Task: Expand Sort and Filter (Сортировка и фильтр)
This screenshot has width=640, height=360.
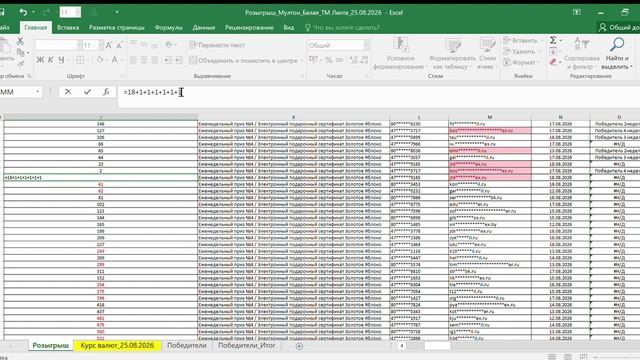Action: (x=582, y=53)
